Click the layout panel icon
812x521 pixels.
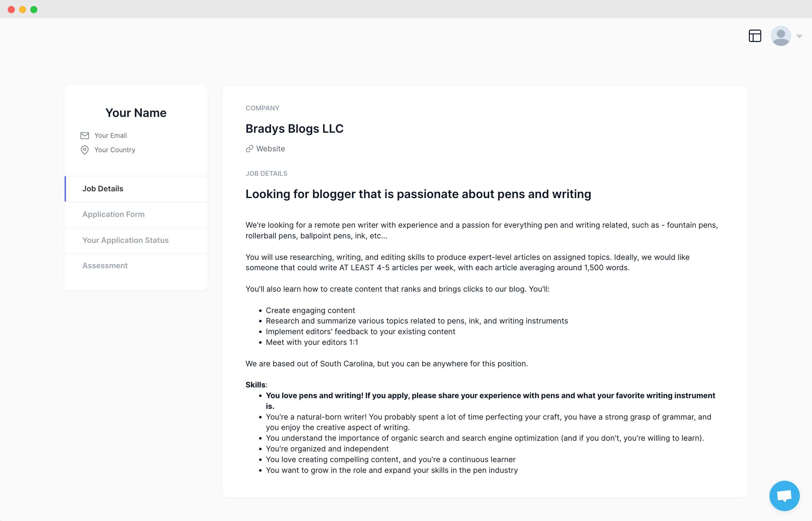(755, 36)
